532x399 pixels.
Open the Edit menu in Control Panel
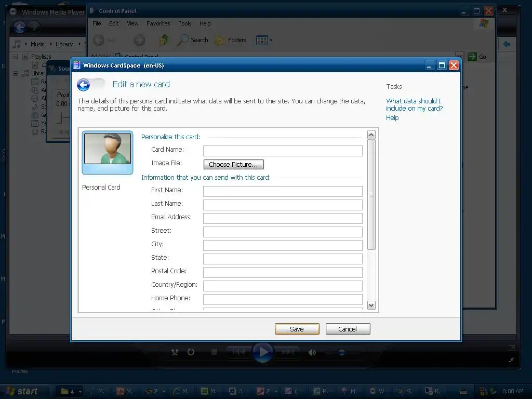(114, 23)
